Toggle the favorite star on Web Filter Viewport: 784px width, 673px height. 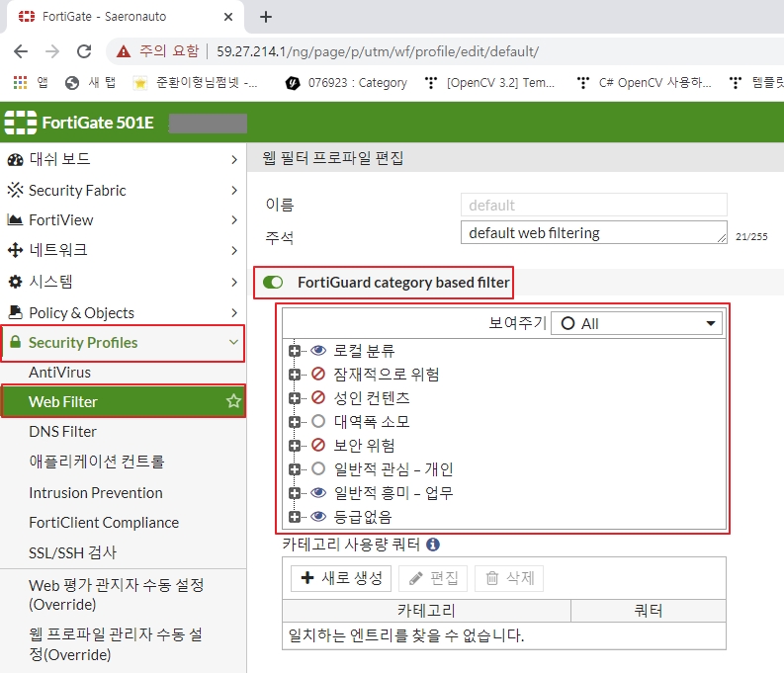[233, 400]
